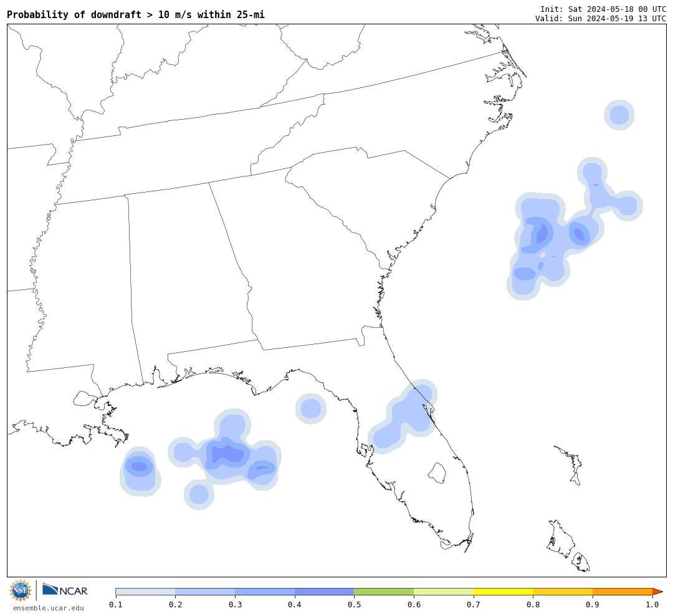673x616 pixels.
Task: Click Lake Okeechobee outline in Florida
Action: pos(437,473)
